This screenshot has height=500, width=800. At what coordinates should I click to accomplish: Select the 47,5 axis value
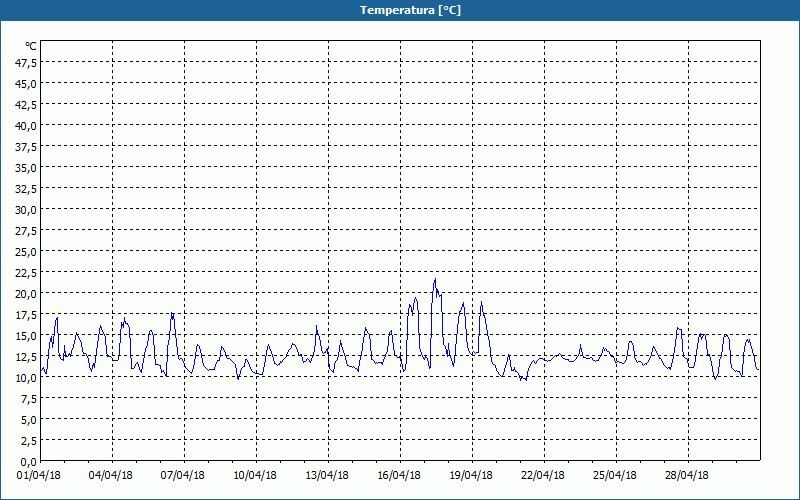point(27,63)
